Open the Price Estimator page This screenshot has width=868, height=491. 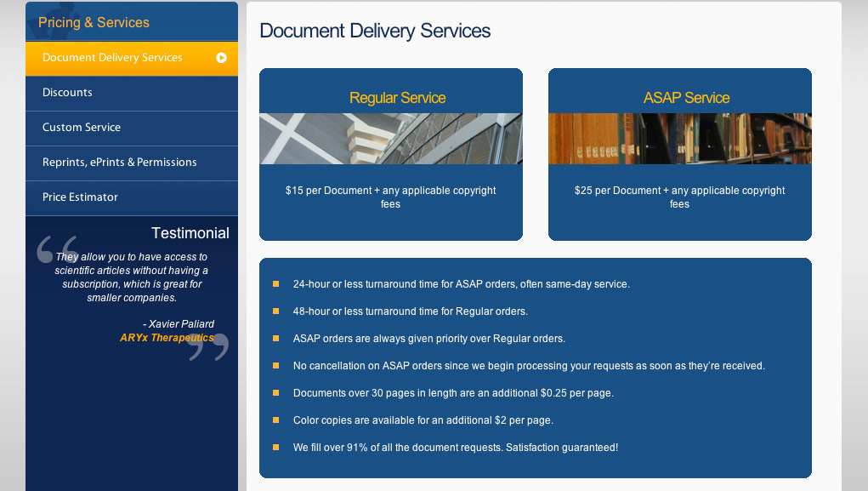coord(132,197)
